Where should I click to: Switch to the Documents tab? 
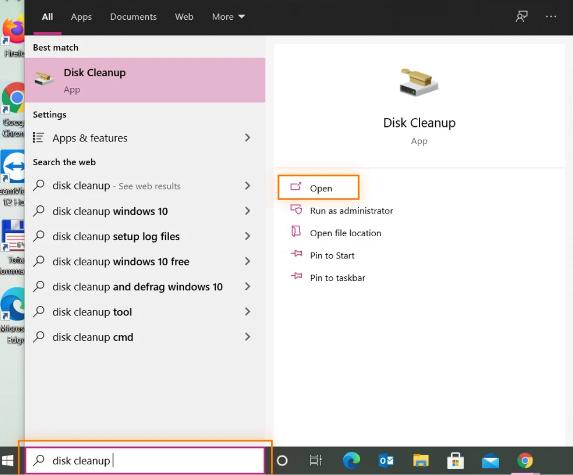click(x=133, y=17)
